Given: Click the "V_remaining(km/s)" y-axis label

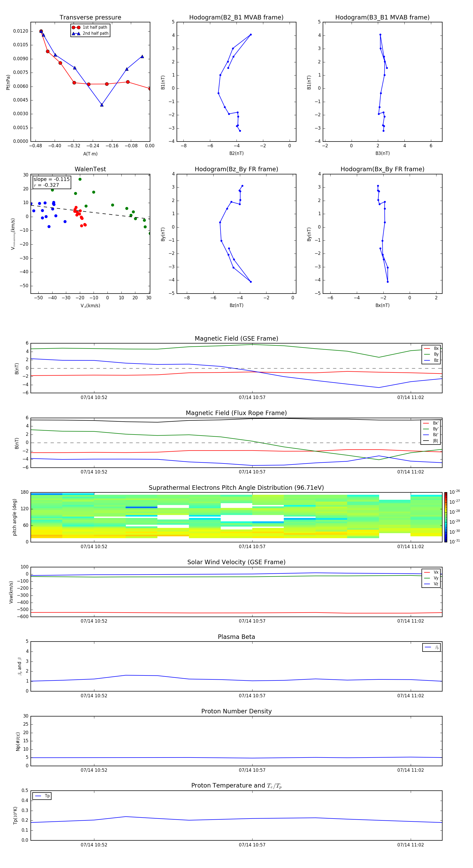Looking at the screenshot, I should [13, 234].
